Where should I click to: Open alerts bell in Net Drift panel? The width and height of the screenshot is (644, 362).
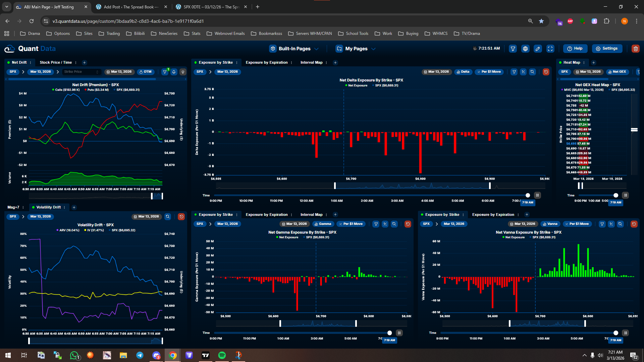pyautogui.click(x=174, y=72)
